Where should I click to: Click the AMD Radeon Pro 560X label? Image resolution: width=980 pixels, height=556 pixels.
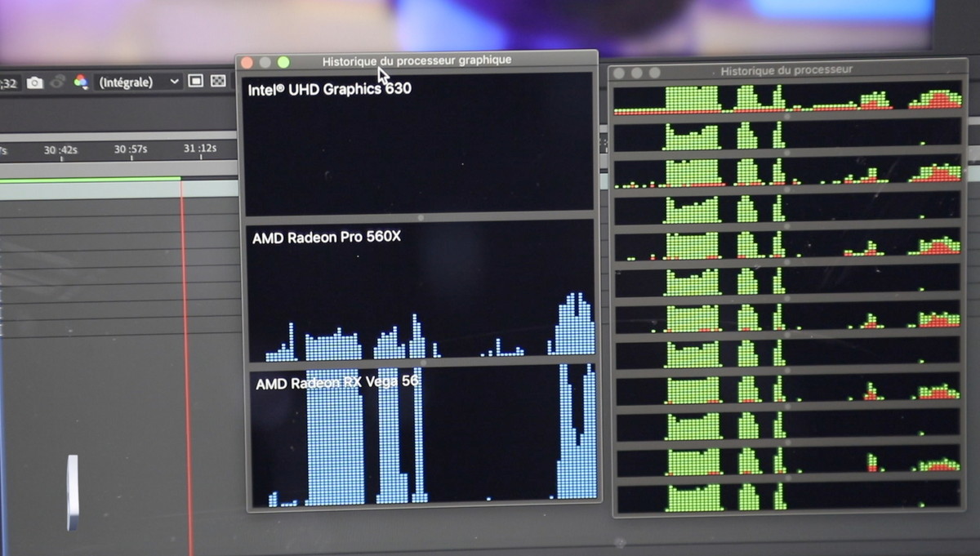click(327, 238)
